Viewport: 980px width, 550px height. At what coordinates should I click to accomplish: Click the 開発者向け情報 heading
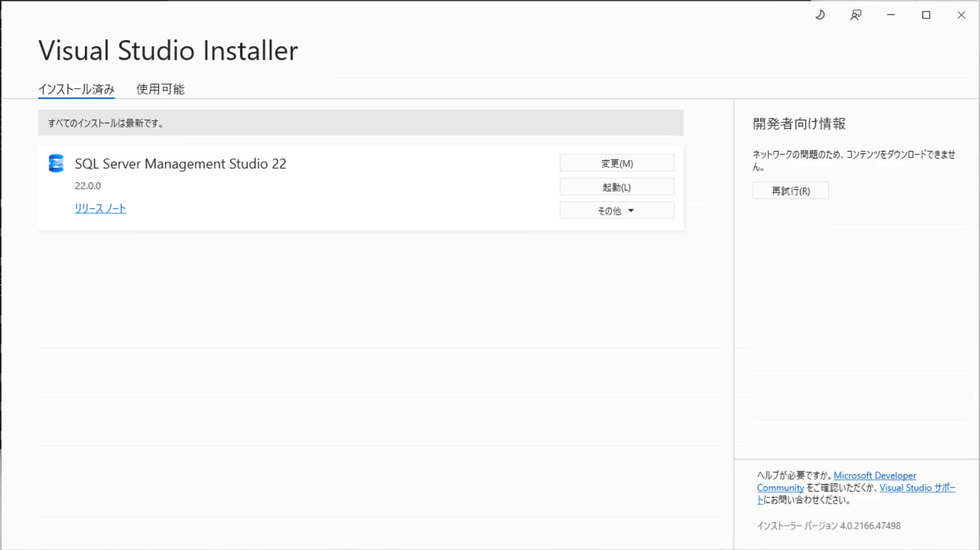pos(799,124)
